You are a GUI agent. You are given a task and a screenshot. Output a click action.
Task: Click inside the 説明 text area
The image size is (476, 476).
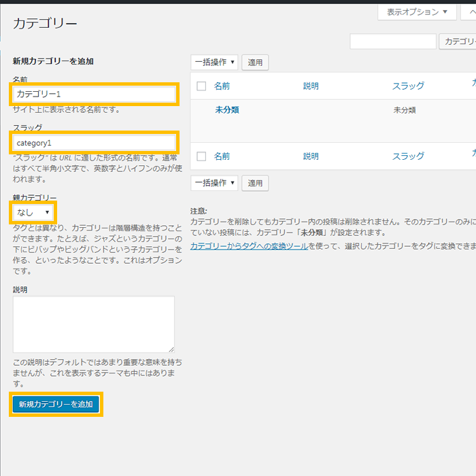(94, 324)
